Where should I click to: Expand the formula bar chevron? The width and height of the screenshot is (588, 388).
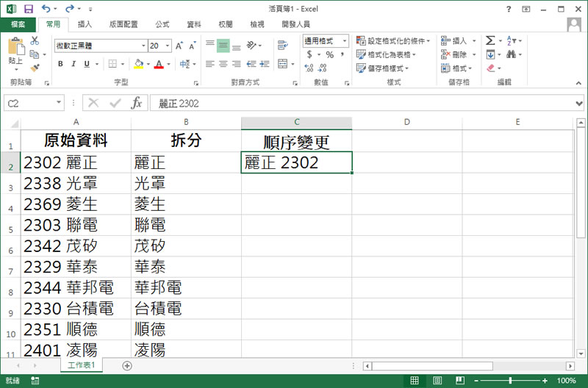click(x=579, y=103)
